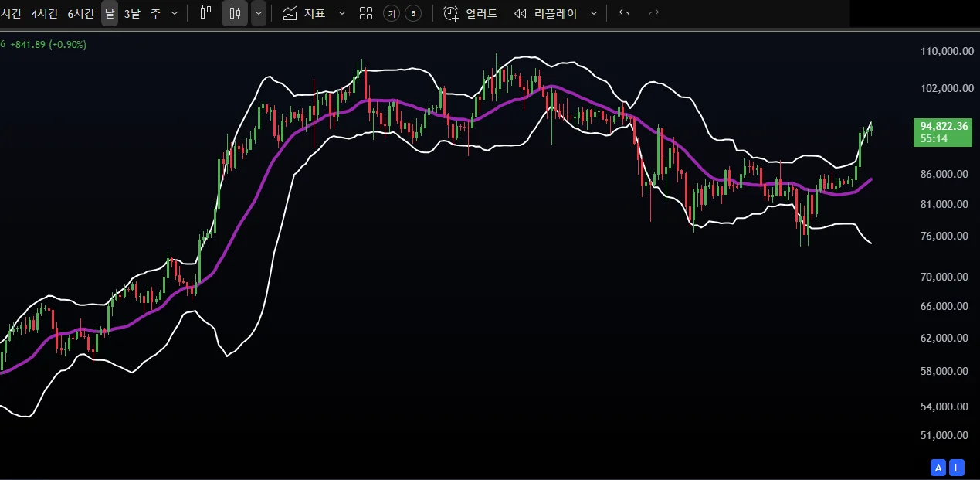Screen dimensions: 980x480
Task: Open the indicator templates grid icon
Action: pos(366,13)
